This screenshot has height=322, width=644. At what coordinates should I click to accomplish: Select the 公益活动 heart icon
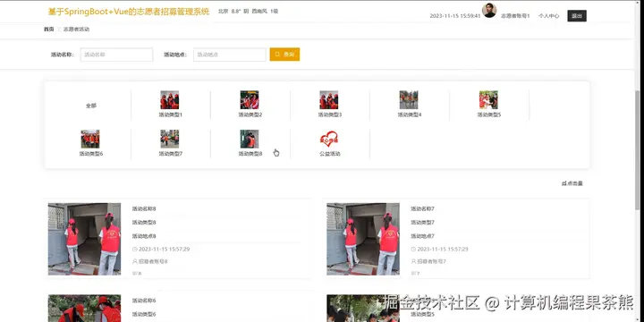pos(329,139)
